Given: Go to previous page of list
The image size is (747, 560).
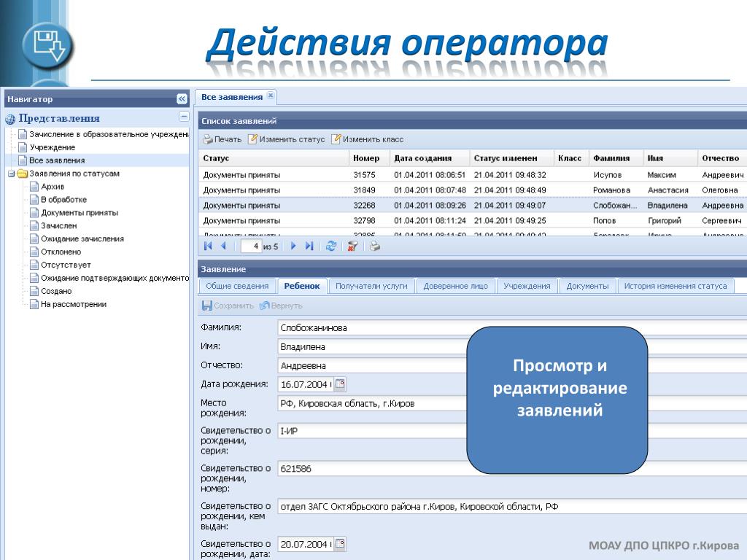Looking at the screenshot, I should 223,246.
